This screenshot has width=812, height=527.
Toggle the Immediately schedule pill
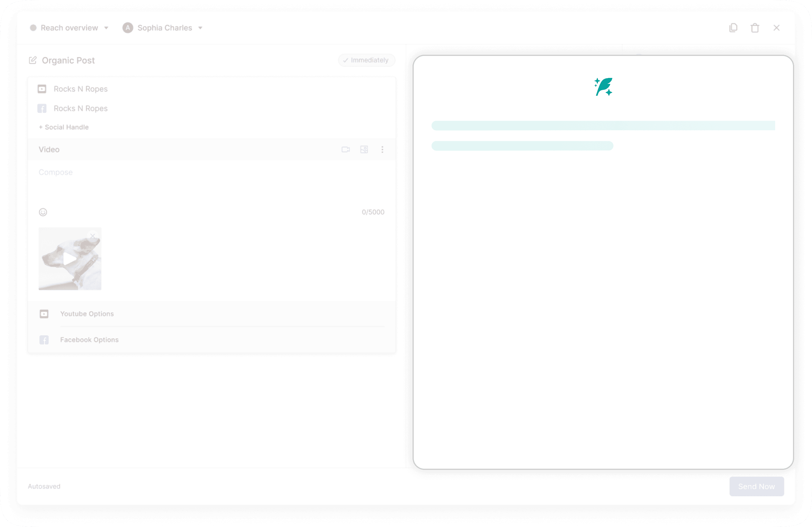coord(366,60)
